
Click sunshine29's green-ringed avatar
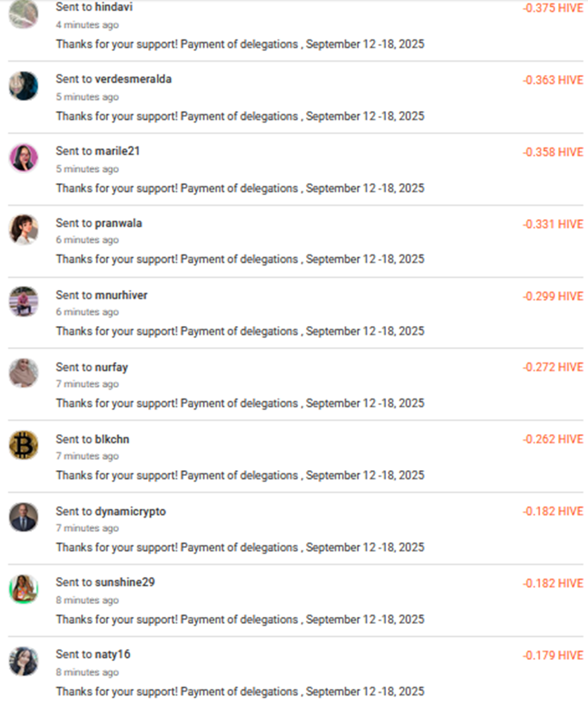[x=23, y=589]
